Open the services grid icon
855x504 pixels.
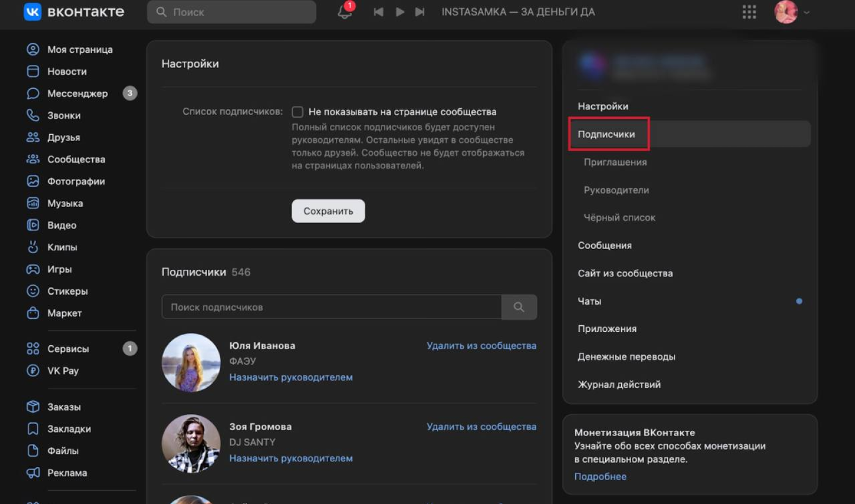coord(749,12)
